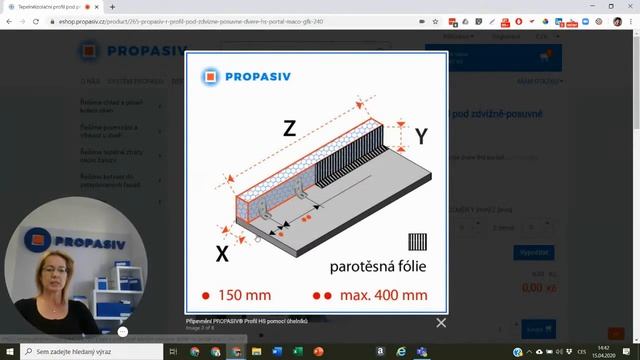Click the Windows search box
The image size is (640, 360).
[x=91, y=351]
